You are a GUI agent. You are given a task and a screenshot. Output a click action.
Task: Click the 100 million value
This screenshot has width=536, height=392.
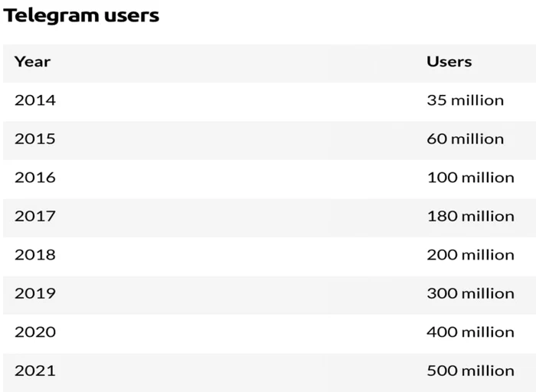[471, 178]
